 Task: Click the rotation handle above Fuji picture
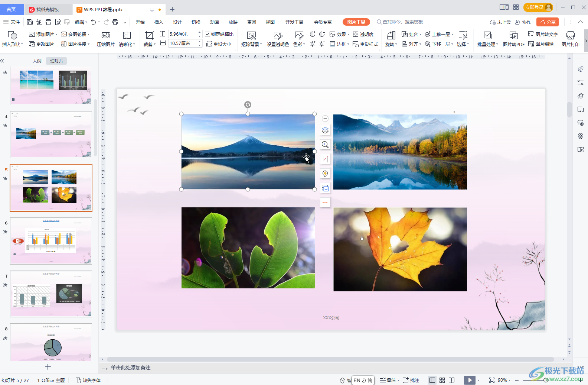pyautogui.click(x=248, y=105)
